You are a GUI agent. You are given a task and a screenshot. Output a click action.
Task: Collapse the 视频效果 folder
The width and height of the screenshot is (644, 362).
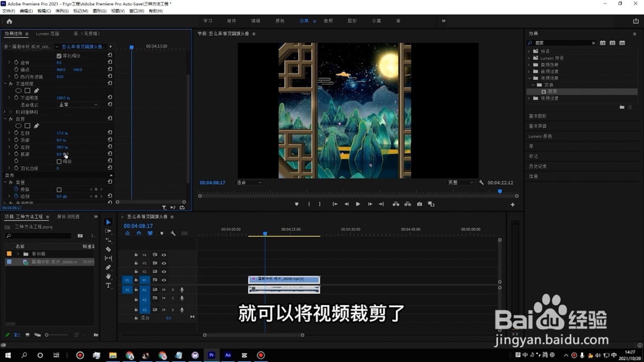click(529, 78)
